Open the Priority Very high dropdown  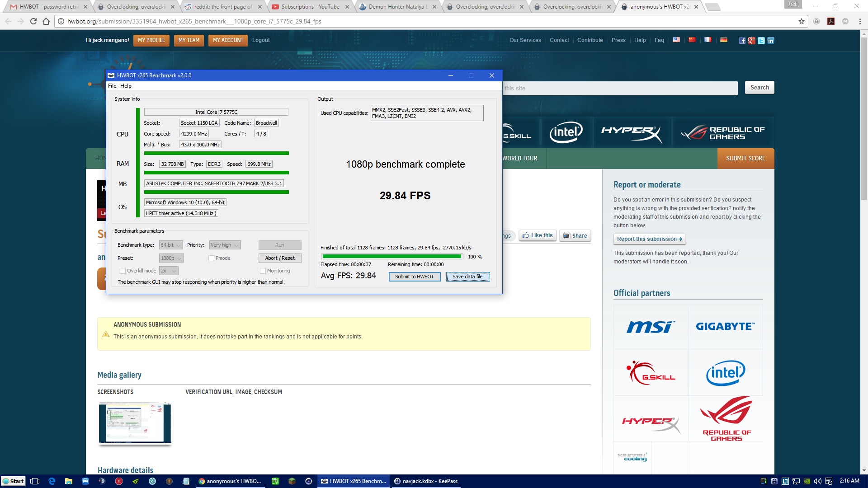tap(225, 245)
